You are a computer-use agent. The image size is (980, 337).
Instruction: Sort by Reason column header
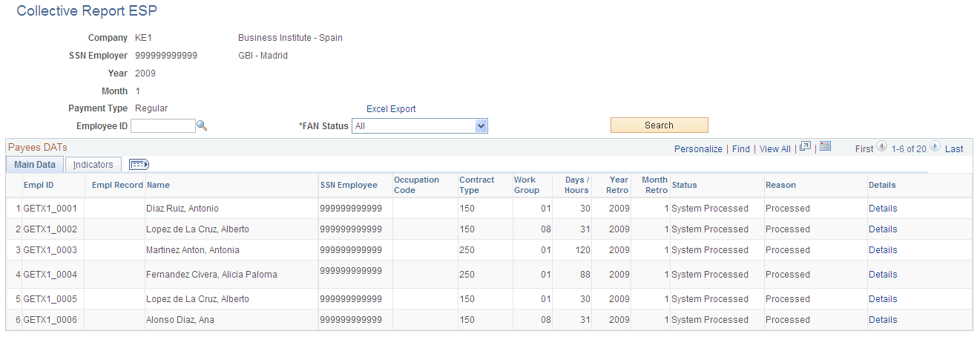[780, 185]
